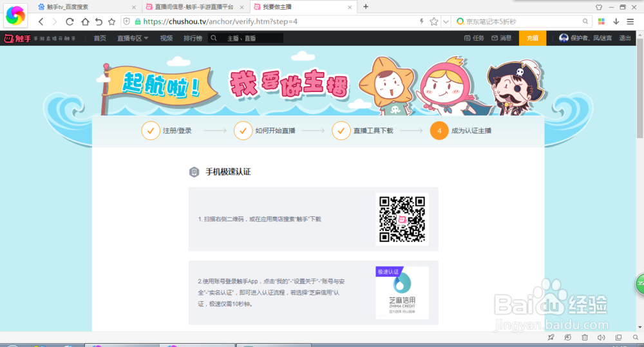Screen dimensions: 644x347
Task: Go to 首页 in site navigation
Action: click(x=100, y=38)
